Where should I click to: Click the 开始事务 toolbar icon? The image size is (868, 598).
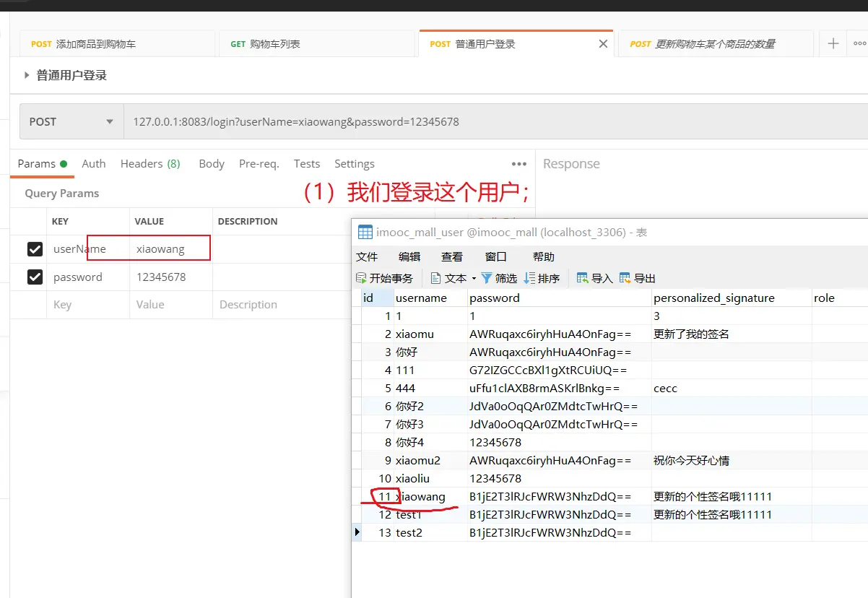click(x=362, y=278)
